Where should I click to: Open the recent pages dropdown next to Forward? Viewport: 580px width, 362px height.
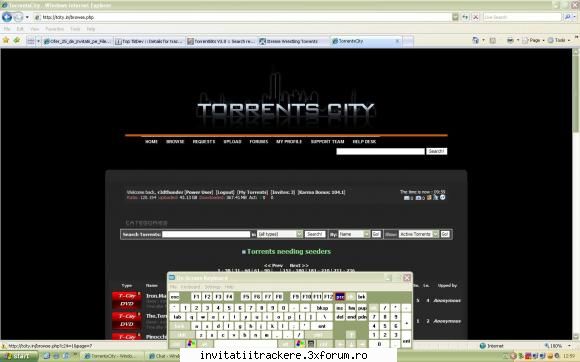27,17
